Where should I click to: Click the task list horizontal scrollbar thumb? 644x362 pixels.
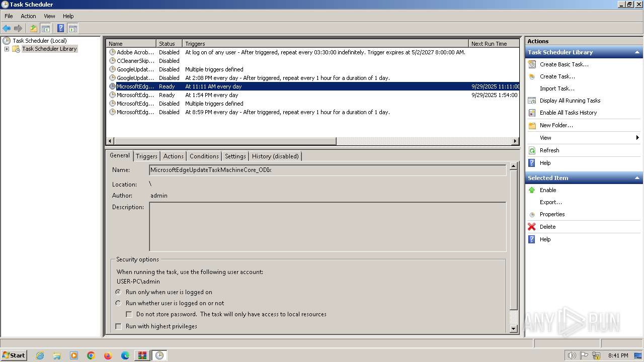pyautogui.click(x=225, y=141)
